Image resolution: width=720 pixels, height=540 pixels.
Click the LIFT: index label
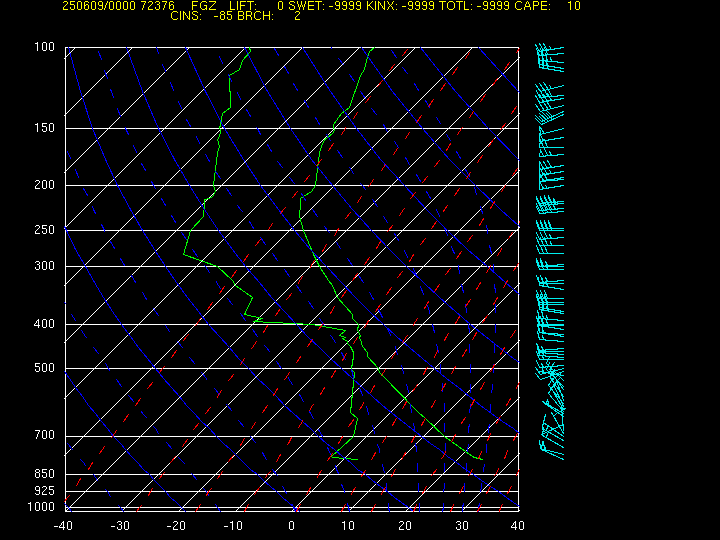tap(242, 6)
